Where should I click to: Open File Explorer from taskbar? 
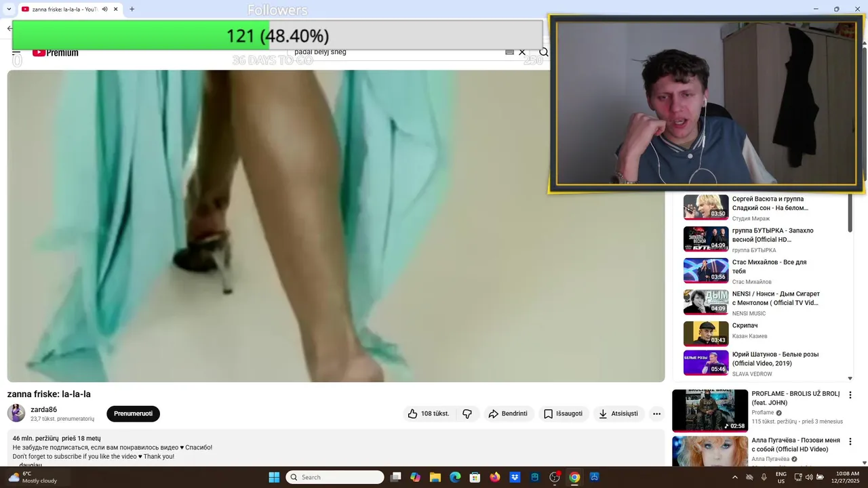click(435, 477)
